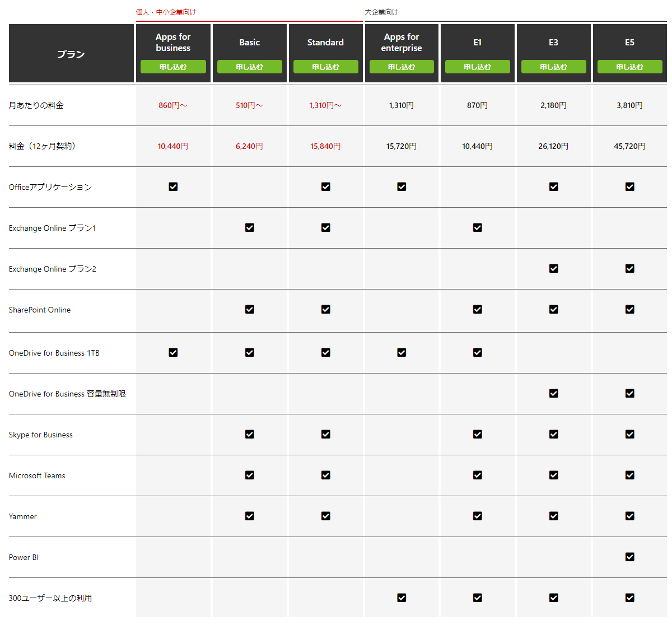Image resolution: width=672 pixels, height=625 pixels.
Task: Select the Basic plan column heading
Action: [249, 43]
